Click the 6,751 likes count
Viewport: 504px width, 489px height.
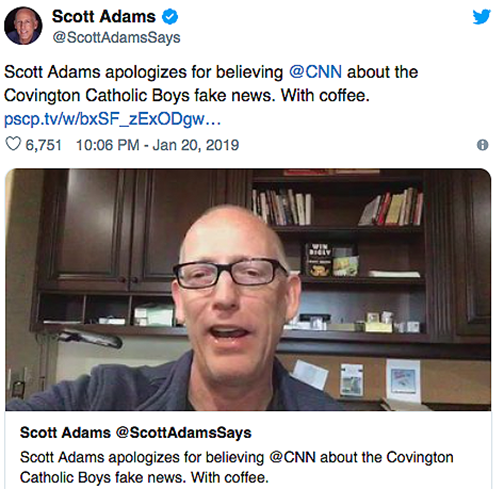tap(43, 145)
